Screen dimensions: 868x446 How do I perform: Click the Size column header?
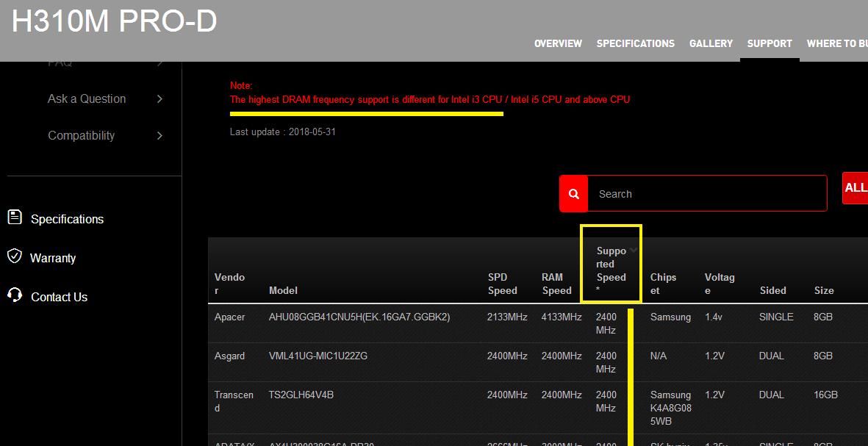click(824, 290)
